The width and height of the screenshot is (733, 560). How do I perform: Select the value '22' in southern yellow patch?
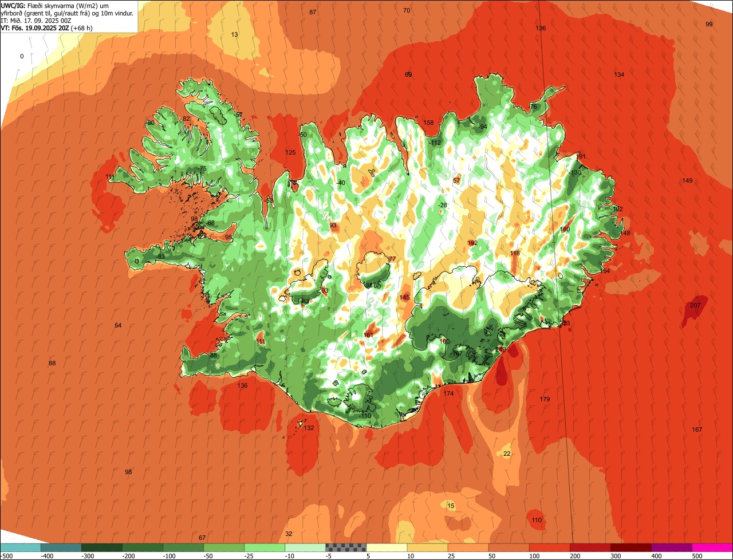pos(507,453)
